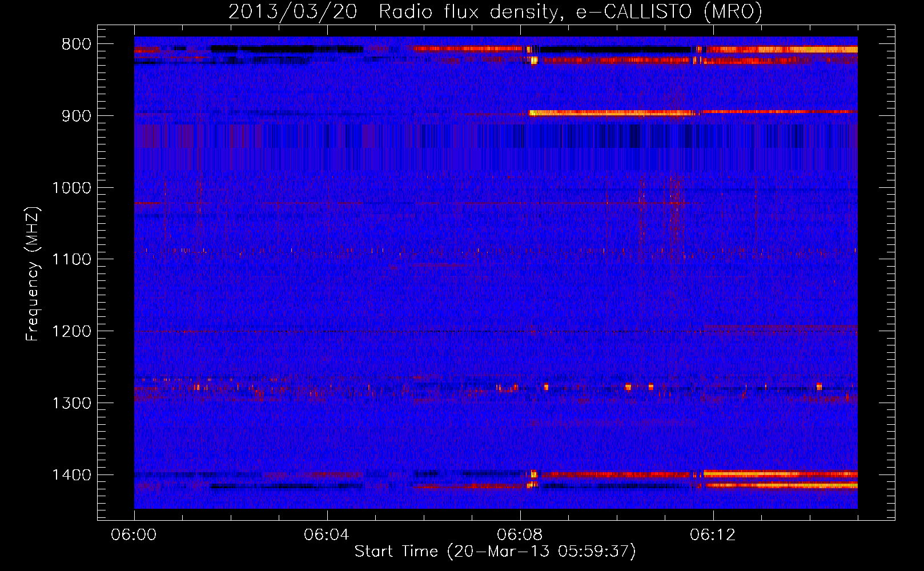
Task: Click the 06:04 time tick label
Action: point(327,535)
